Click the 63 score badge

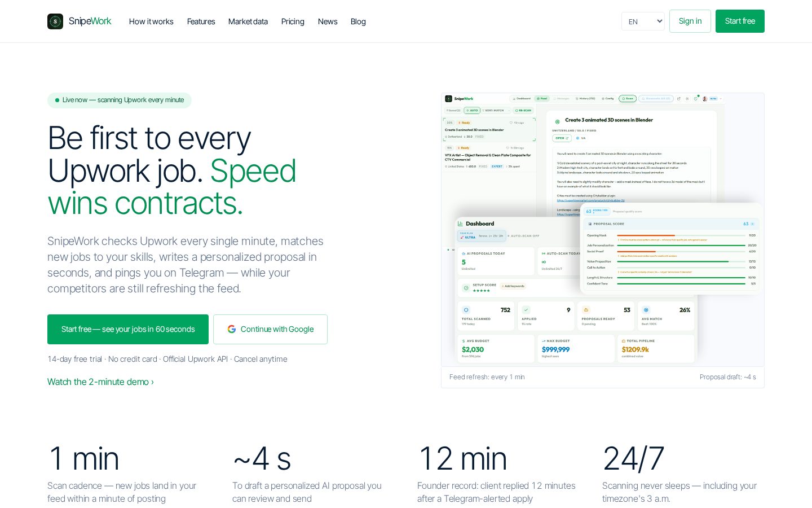(x=597, y=212)
